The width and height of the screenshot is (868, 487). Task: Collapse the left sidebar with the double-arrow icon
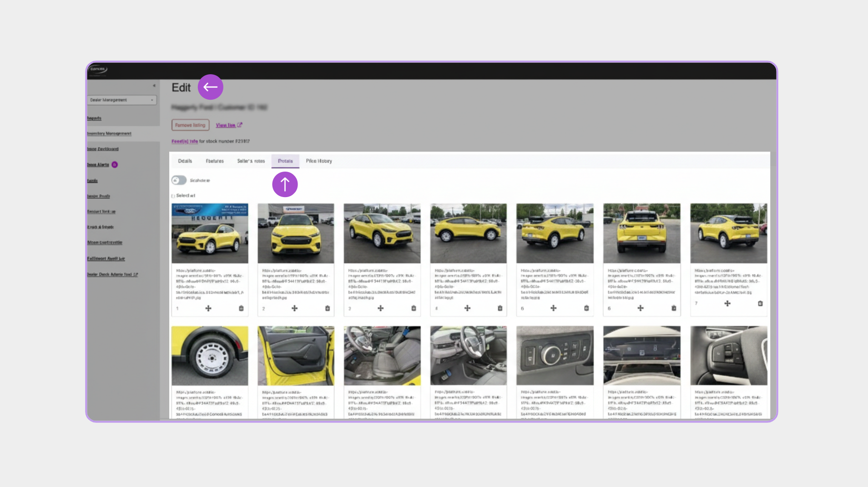[154, 86]
